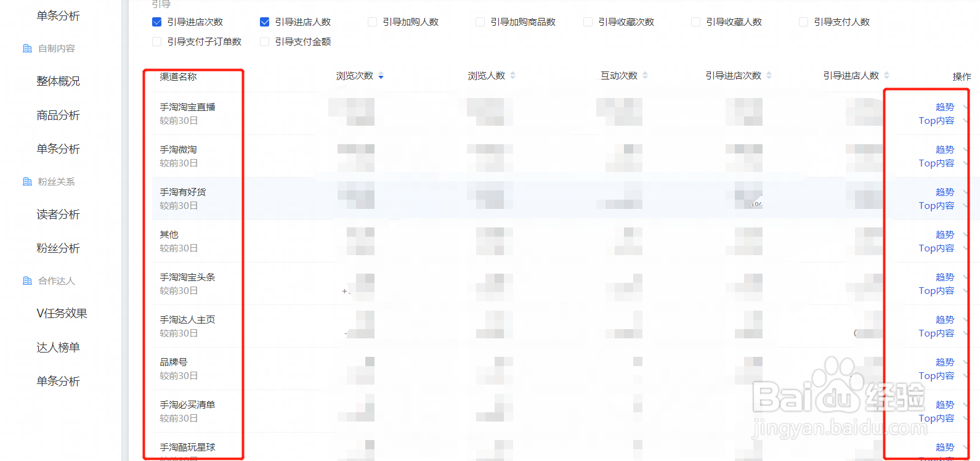The width and height of the screenshot is (980, 461).
Task: Sort by 引导进店次数 column arrow
Action: 769,76
